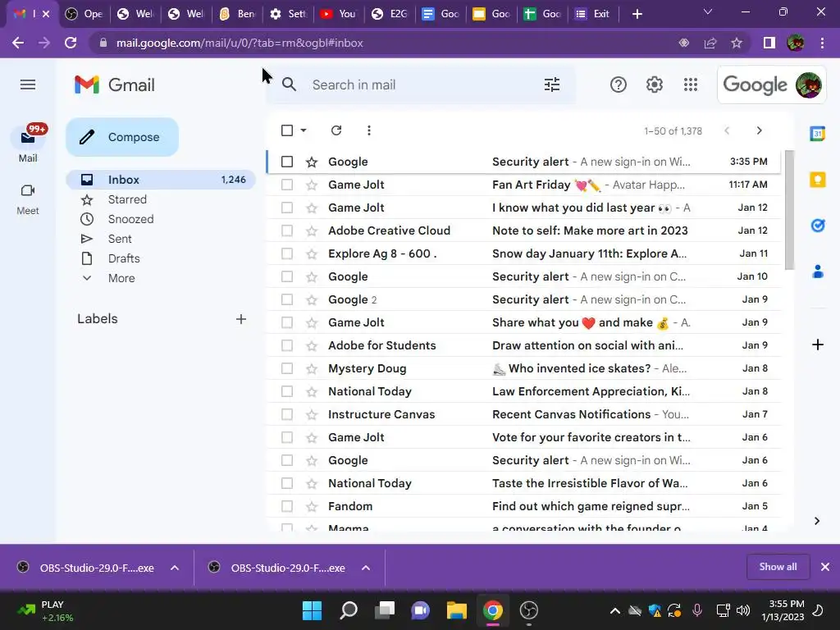The width and height of the screenshot is (840, 630).
Task: Select the Instructure Canvas email checkbox
Action: (287, 414)
